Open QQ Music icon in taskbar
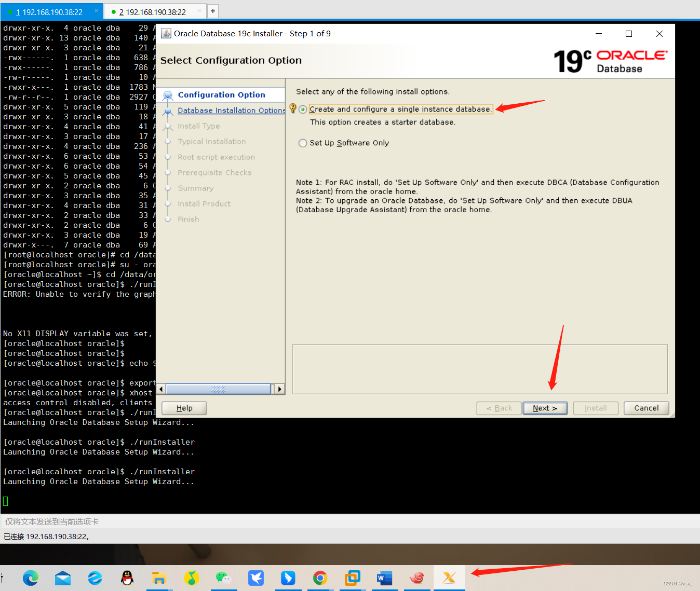The height and width of the screenshot is (591, 700). (x=192, y=578)
